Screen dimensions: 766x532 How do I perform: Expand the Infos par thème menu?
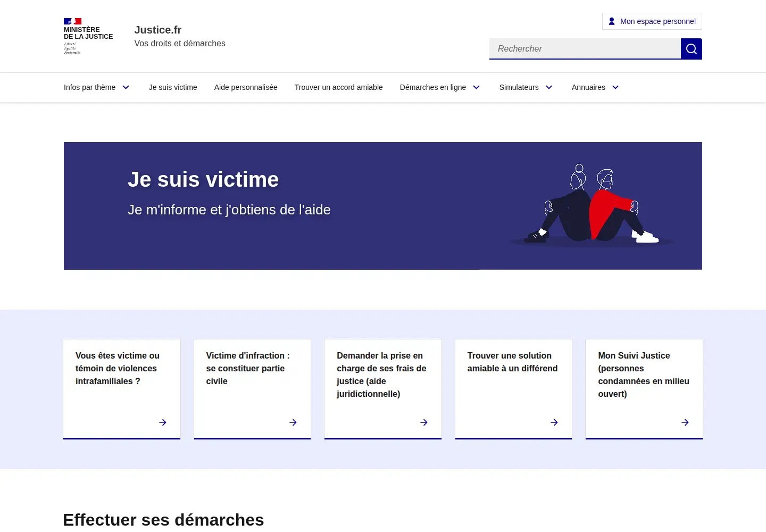97,87
